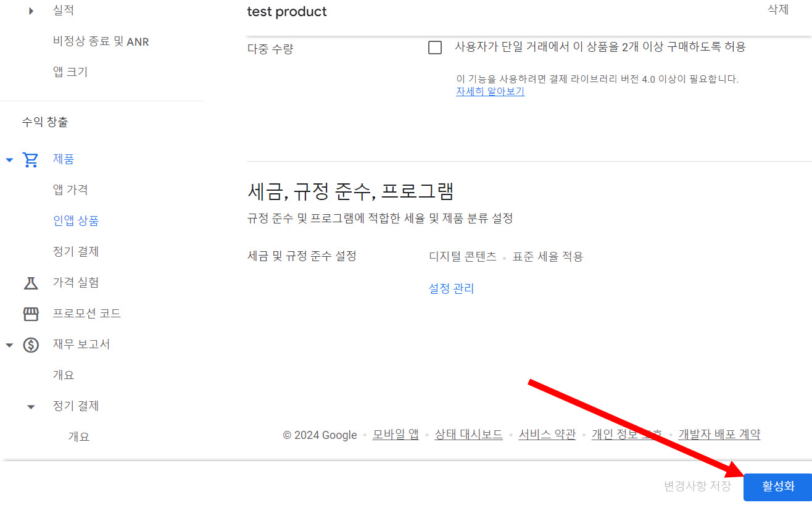
Task: Click the 디지털 콘텐츠 value text
Action: pyautogui.click(x=463, y=256)
